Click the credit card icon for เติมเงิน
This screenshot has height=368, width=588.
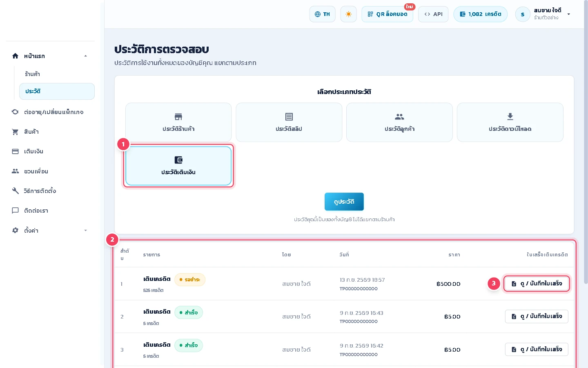click(15, 151)
